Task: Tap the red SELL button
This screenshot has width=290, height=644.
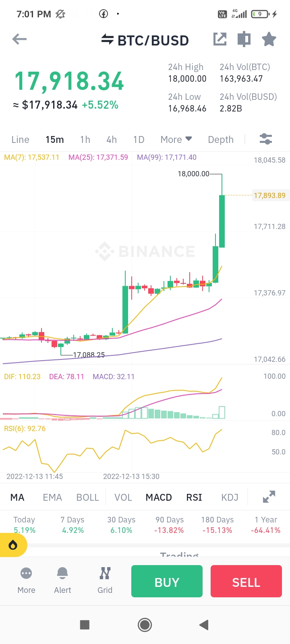Action: pos(246,581)
